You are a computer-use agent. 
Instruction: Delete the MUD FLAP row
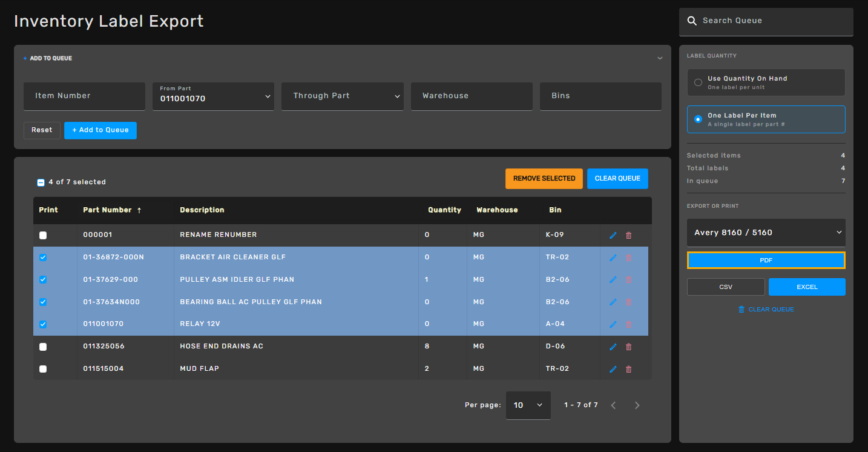pyautogui.click(x=628, y=369)
